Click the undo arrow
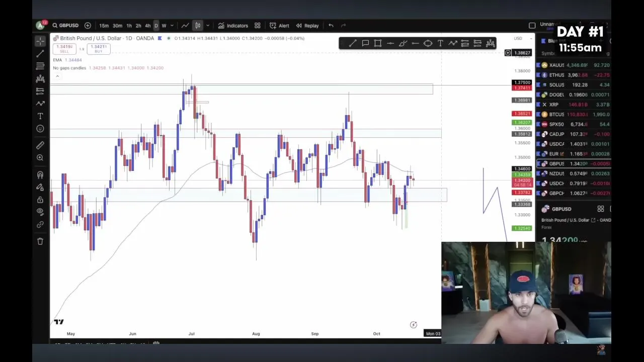This screenshot has width=644, height=362. (331, 26)
